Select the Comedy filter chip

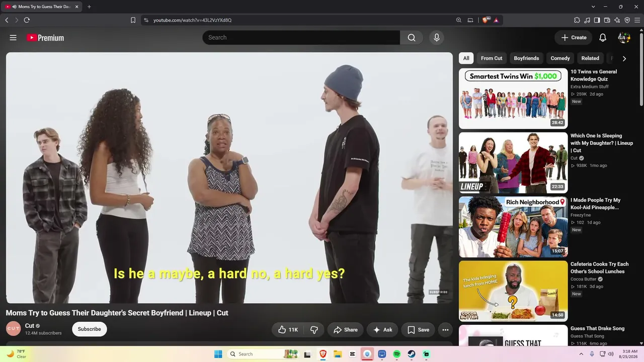tap(560, 58)
